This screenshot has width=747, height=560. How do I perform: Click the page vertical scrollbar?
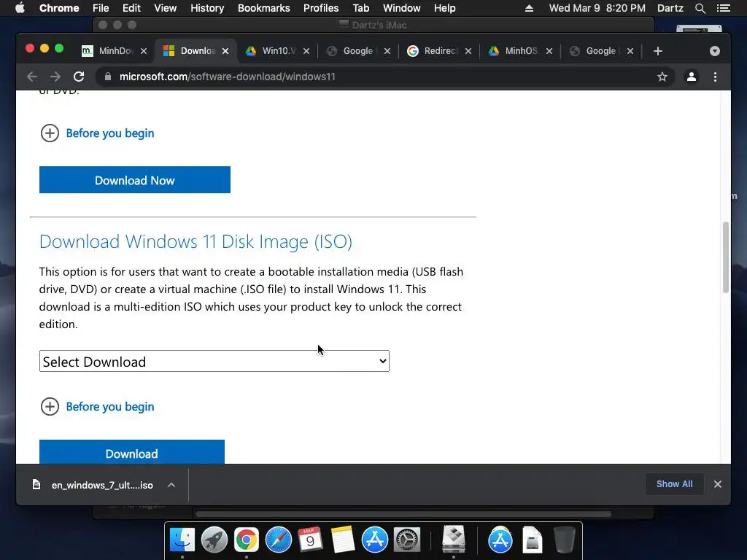[726, 257]
